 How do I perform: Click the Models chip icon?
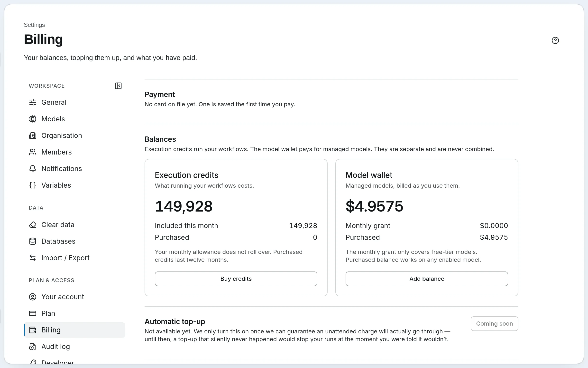tap(33, 119)
